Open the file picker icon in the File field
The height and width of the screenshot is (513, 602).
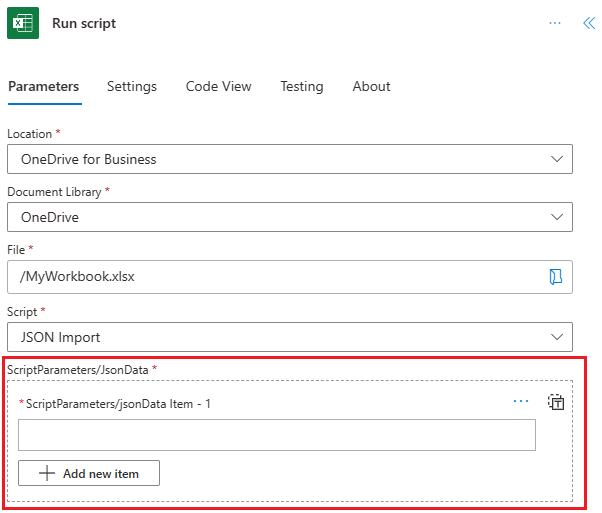[x=556, y=276]
